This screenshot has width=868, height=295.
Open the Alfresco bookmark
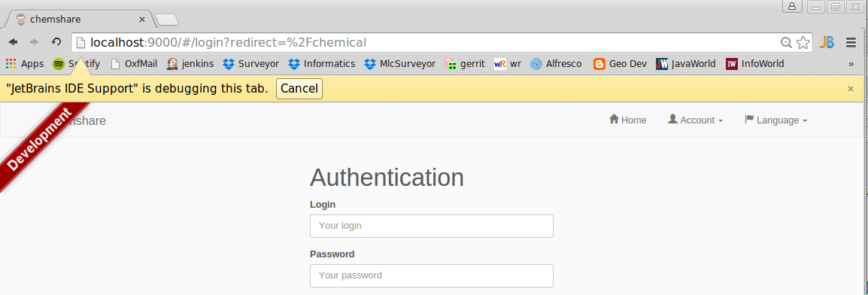(x=556, y=64)
